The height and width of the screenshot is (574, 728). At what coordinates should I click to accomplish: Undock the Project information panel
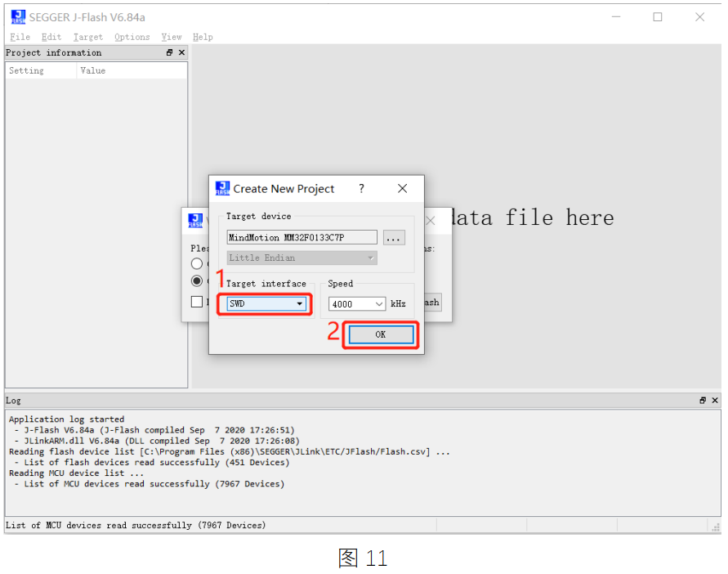[169, 52]
